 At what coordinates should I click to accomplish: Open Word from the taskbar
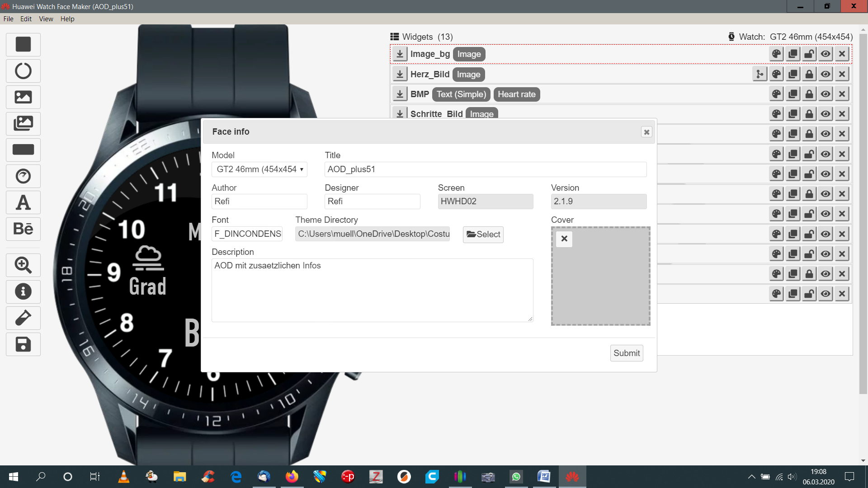(x=544, y=477)
